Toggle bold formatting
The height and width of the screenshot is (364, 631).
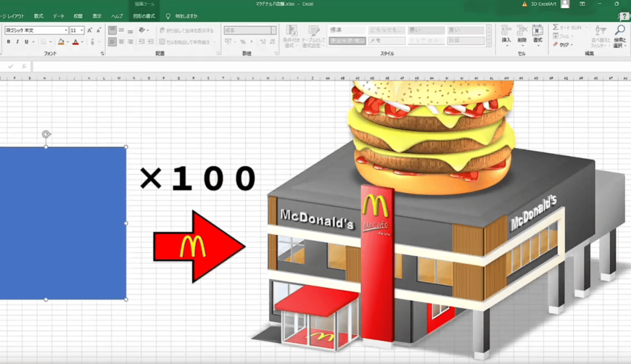coord(8,42)
